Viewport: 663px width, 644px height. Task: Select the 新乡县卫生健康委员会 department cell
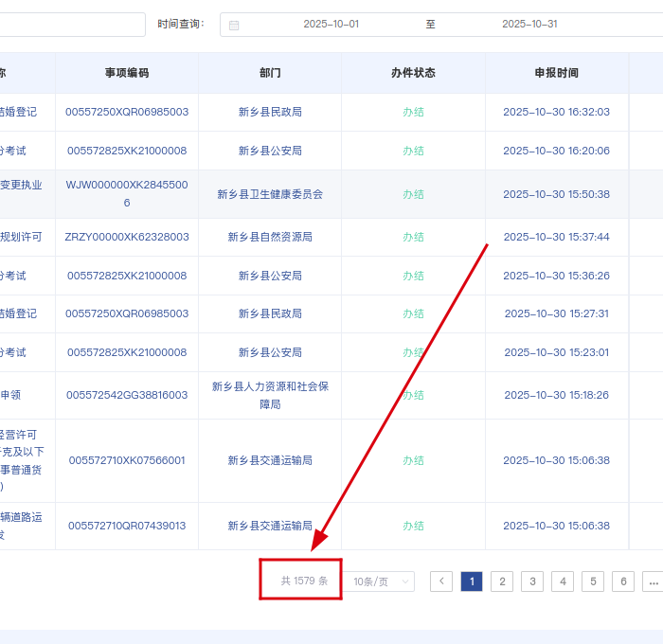click(270, 194)
